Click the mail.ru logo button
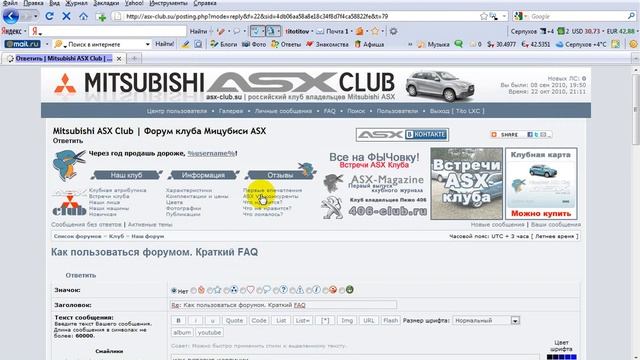This screenshot has width=640, height=360. [22, 44]
